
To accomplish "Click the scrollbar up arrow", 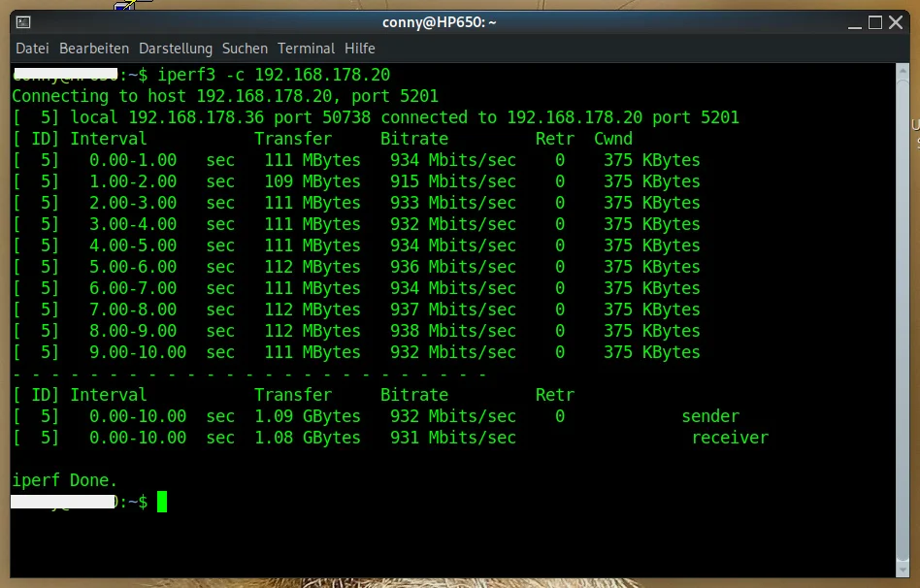I will pyautogui.click(x=903, y=70).
